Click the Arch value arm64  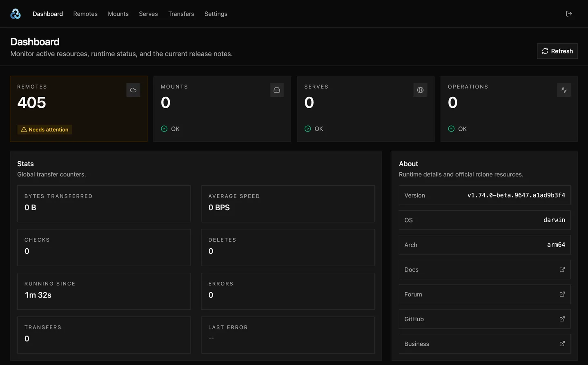[556, 245]
